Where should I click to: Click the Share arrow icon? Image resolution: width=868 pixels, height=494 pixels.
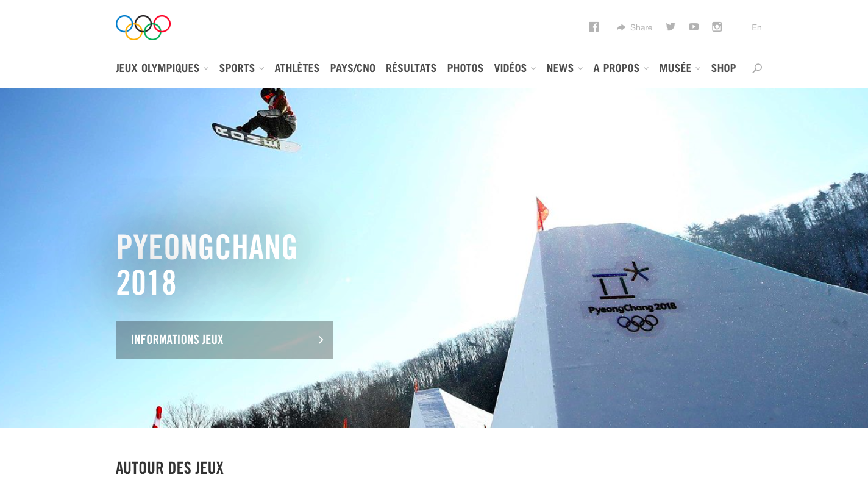621,27
